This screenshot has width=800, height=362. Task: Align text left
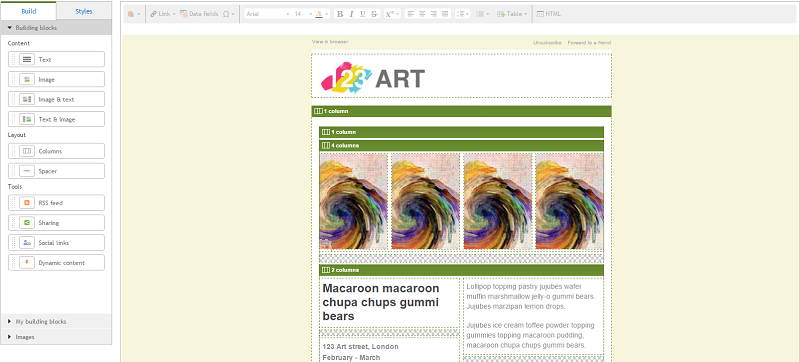pyautogui.click(x=411, y=14)
